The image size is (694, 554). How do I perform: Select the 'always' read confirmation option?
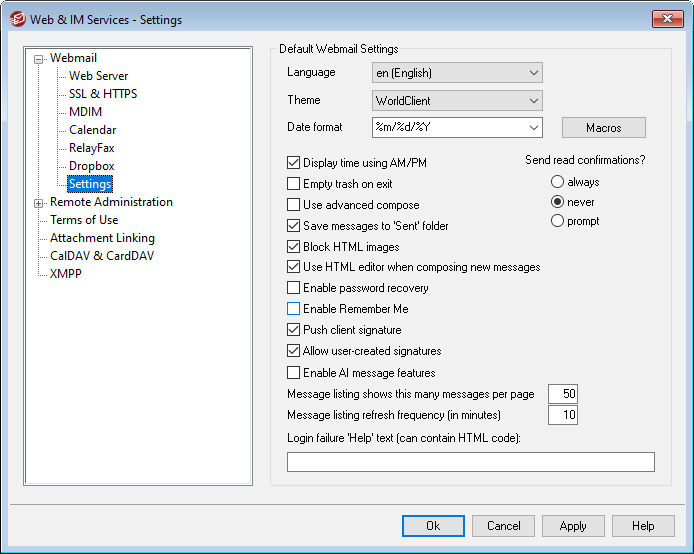[x=557, y=182]
